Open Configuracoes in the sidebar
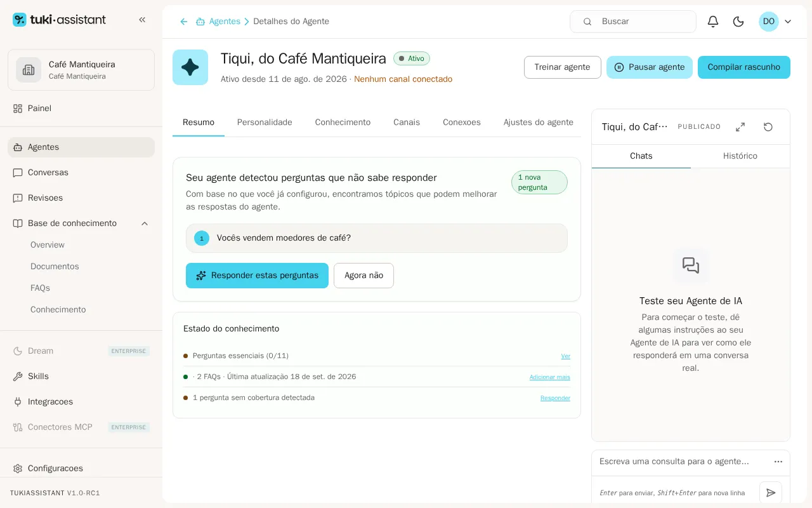812x508 pixels. (81, 469)
